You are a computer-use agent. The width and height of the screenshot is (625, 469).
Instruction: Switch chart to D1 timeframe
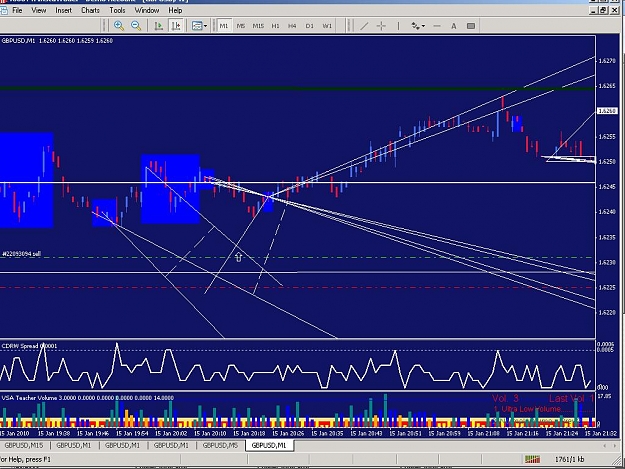point(310,26)
